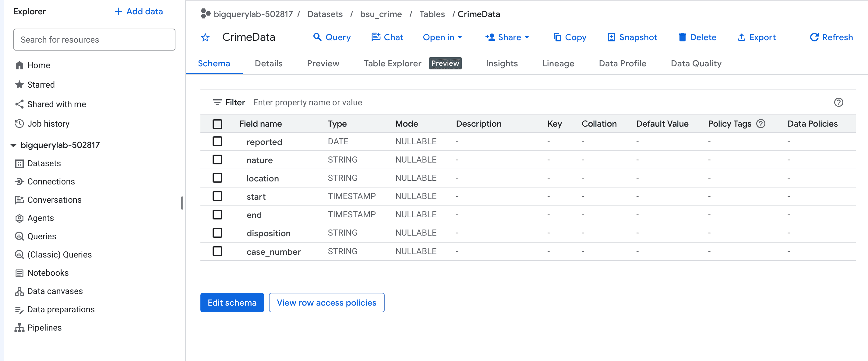
Task: Open the Table Explorer tab
Action: 393,64
